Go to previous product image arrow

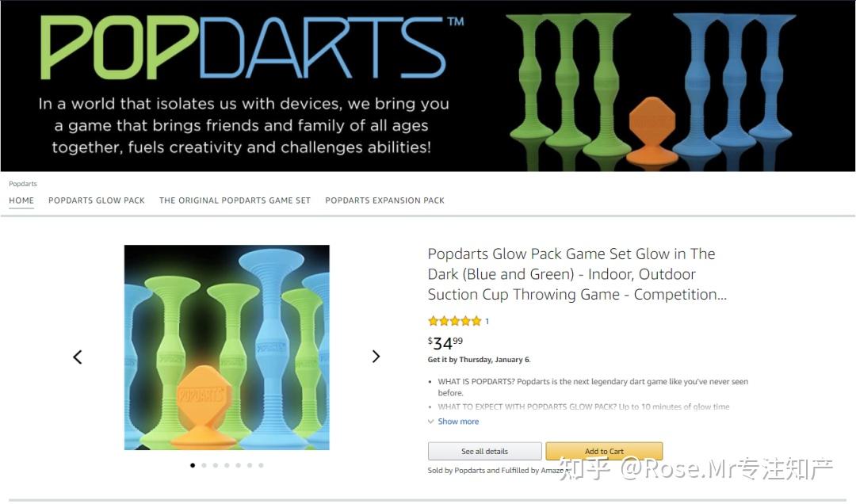pos(78,357)
